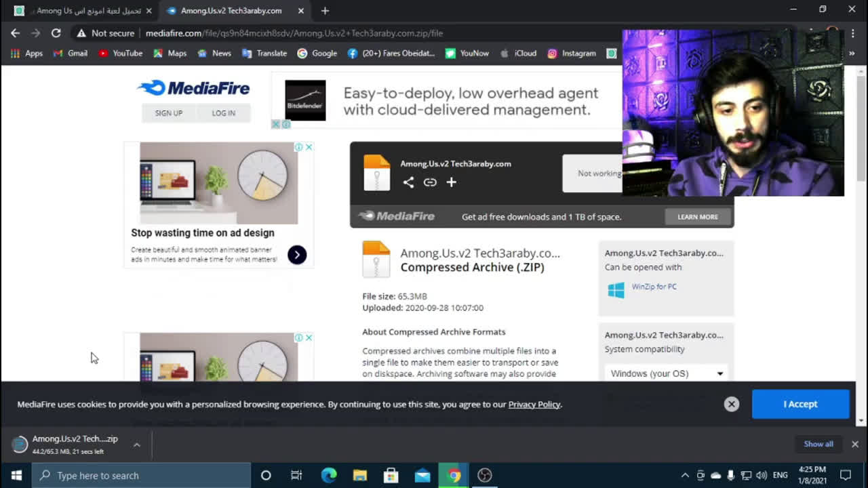Viewport: 868px width, 488px height.
Task: Go back using the browser back arrow
Action: [x=15, y=33]
